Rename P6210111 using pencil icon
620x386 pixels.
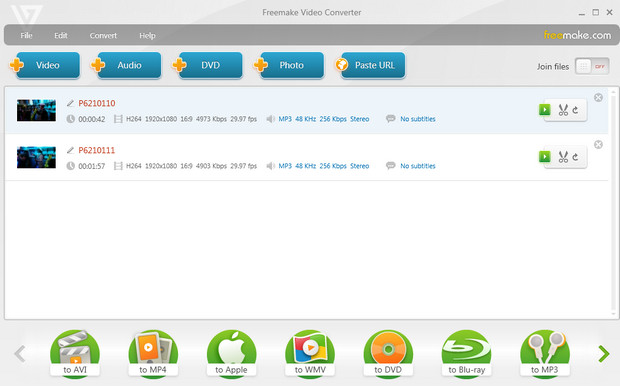70,150
